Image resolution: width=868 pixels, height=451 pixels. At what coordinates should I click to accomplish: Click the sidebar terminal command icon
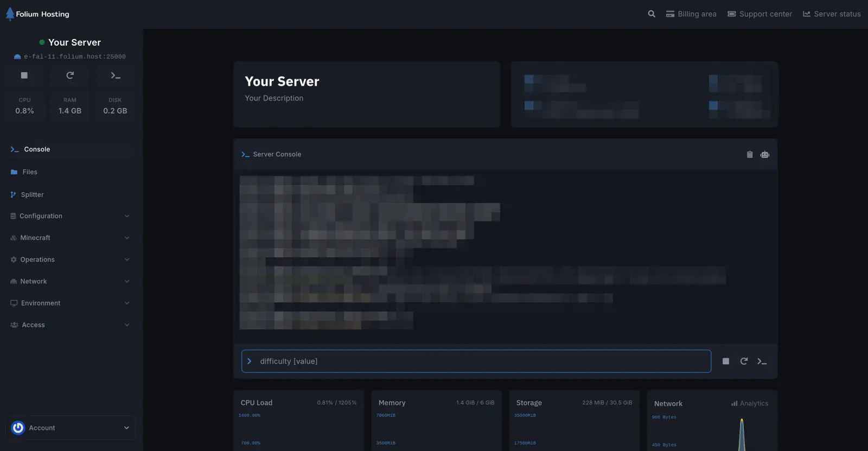click(x=116, y=75)
